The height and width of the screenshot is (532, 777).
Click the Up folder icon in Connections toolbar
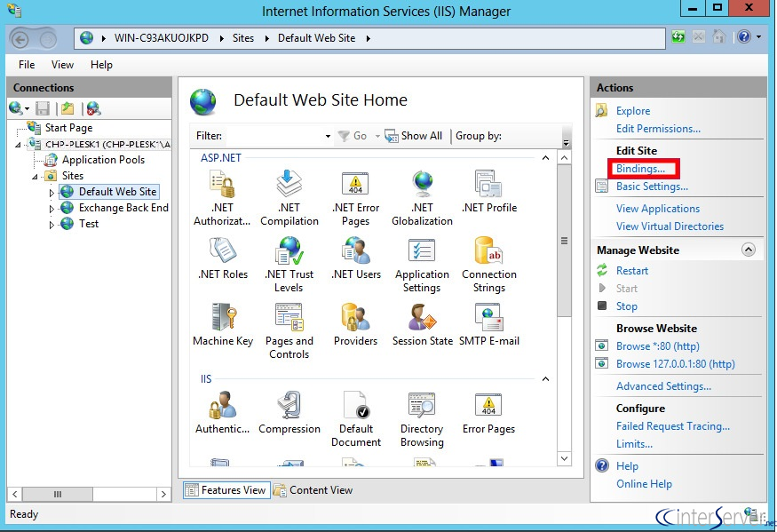[67, 108]
